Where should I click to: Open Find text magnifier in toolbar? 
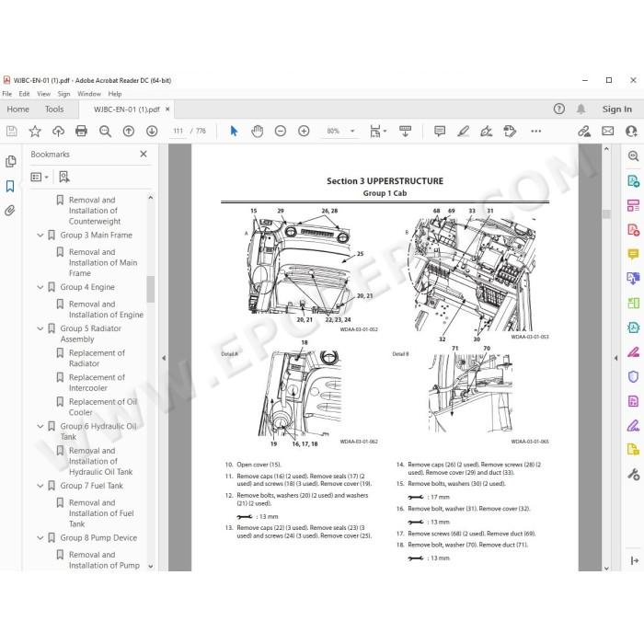(105, 131)
